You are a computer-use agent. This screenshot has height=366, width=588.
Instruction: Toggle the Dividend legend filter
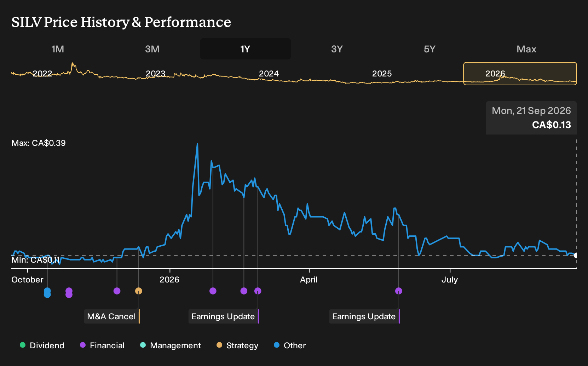point(42,345)
